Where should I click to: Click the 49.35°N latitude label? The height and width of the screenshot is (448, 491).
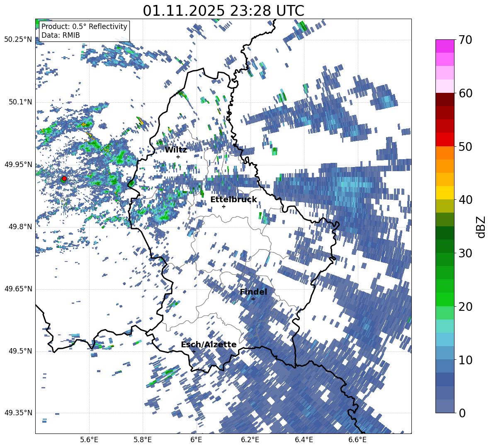pyautogui.click(x=18, y=413)
